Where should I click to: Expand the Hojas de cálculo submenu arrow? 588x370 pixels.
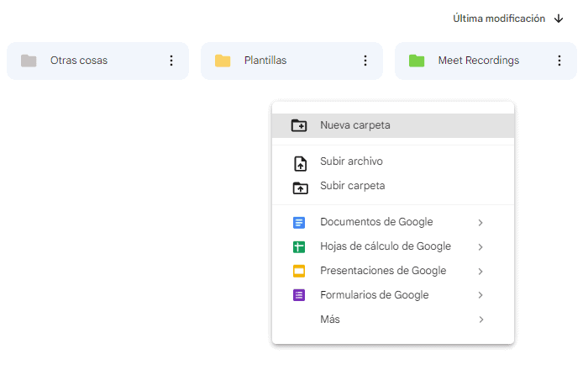click(x=480, y=247)
